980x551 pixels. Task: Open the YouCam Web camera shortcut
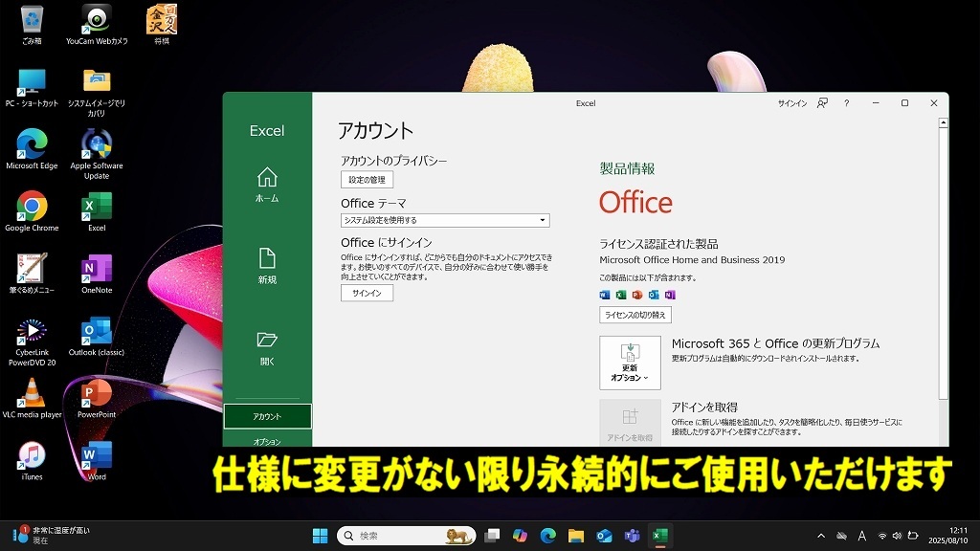97,25
